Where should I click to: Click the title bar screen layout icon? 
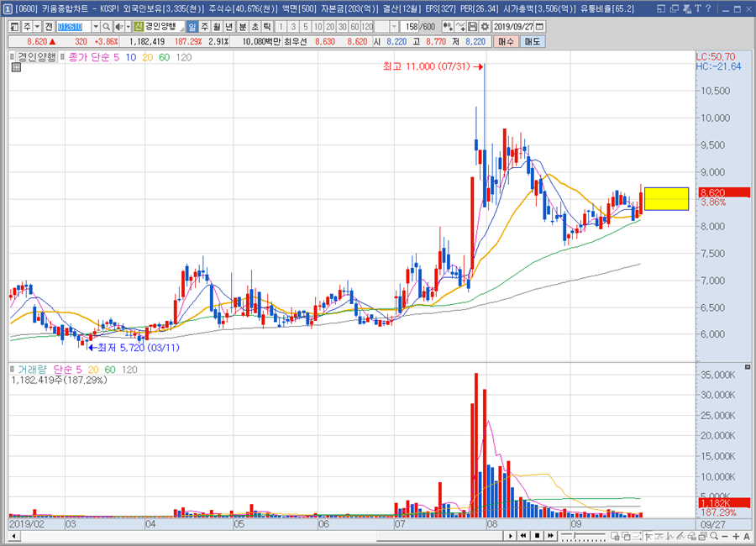661,8
